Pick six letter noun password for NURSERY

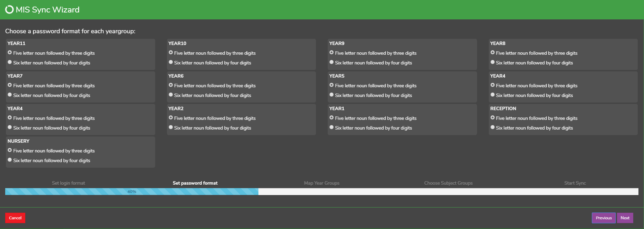click(10, 160)
